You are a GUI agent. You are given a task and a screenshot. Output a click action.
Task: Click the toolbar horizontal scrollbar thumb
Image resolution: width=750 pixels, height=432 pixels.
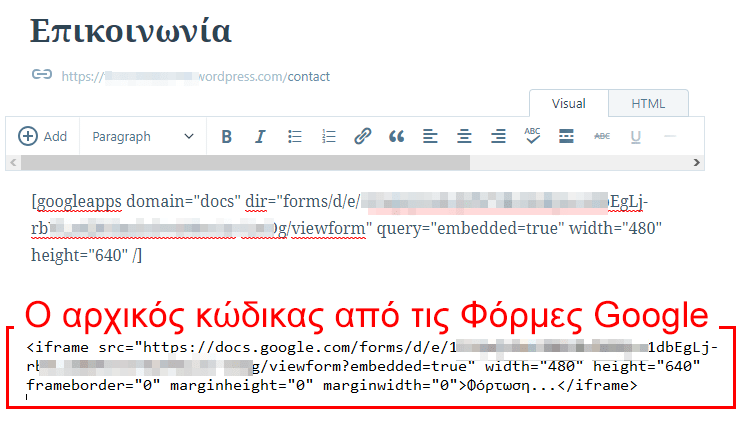click(x=245, y=163)
